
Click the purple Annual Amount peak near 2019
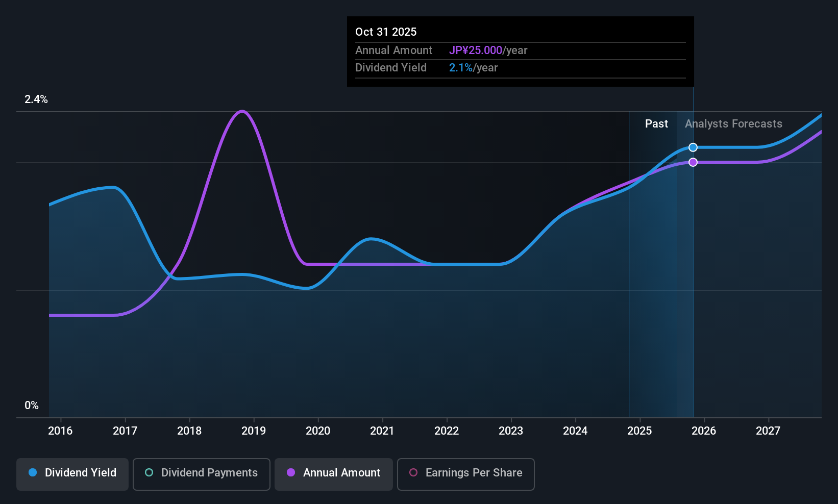[x=242, y=111]
